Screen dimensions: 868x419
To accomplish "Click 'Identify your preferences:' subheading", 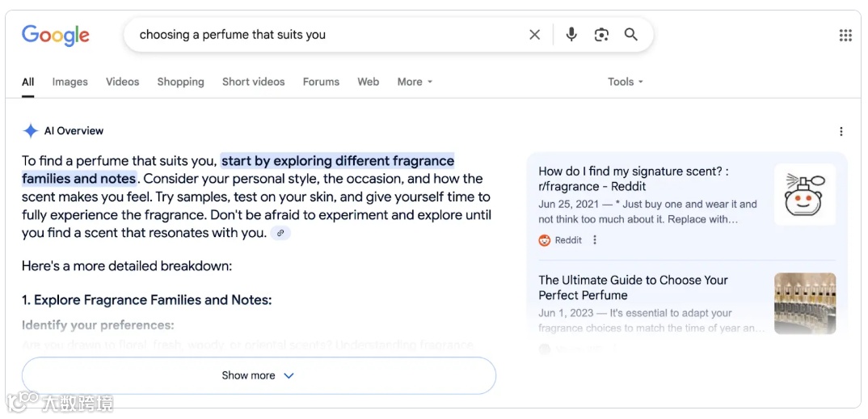I will 98,325.
